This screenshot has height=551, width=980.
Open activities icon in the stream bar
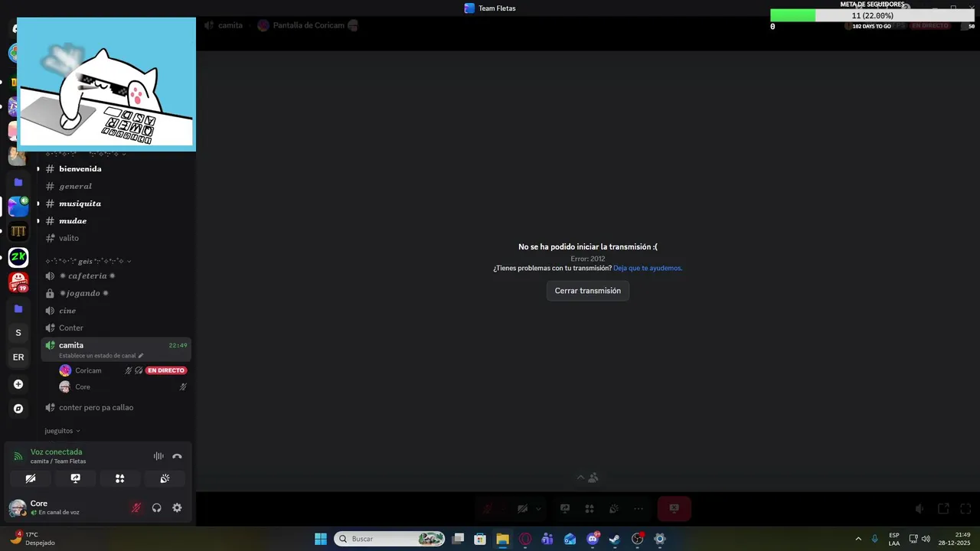pos(590,508)
